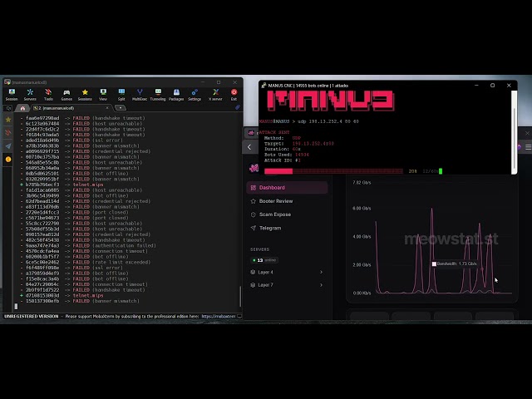Screen dimensions: 532x399
Task: Open the Packages icon in MobaXterm toolbar
Action: [176, 94]
